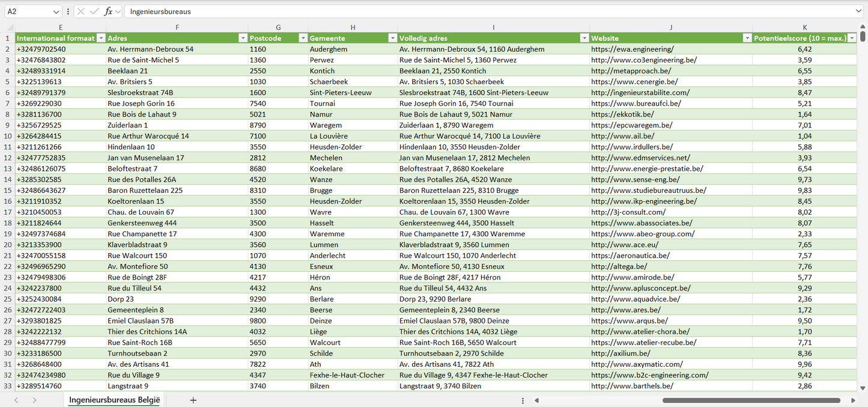Click the vertical scrollbar down arrow

(x=863, y=388)
